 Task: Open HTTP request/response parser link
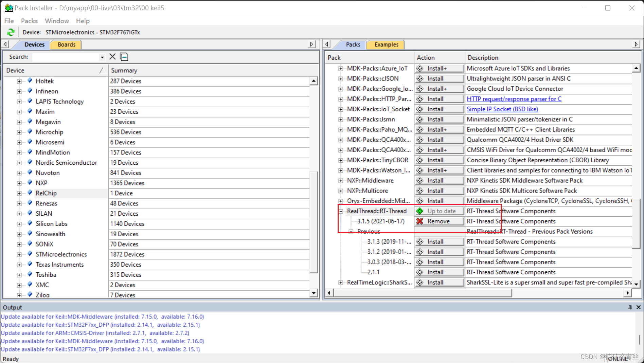[514, 99]
